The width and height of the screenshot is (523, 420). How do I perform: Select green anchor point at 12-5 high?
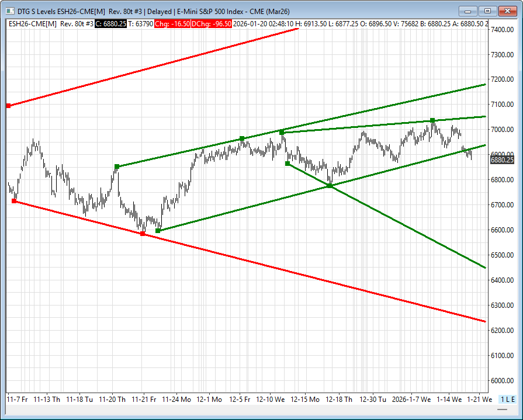point(242,138)
